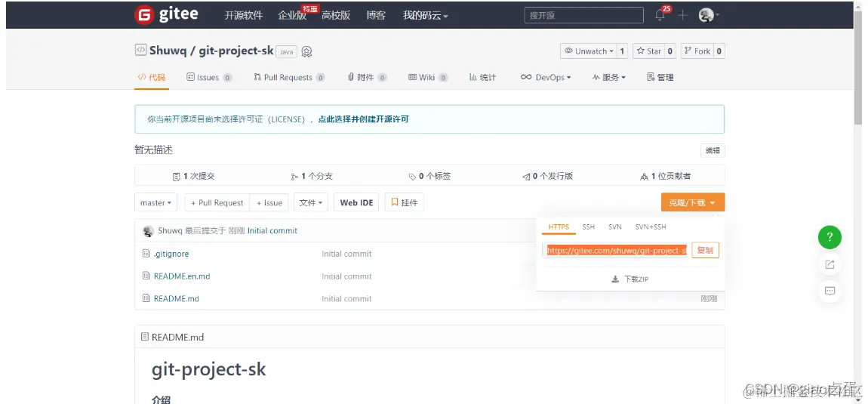This screenshot has height=404, width=868.
Task: Select the SVN clone tab
Action: pyautogui.click(x=615, y=227)
